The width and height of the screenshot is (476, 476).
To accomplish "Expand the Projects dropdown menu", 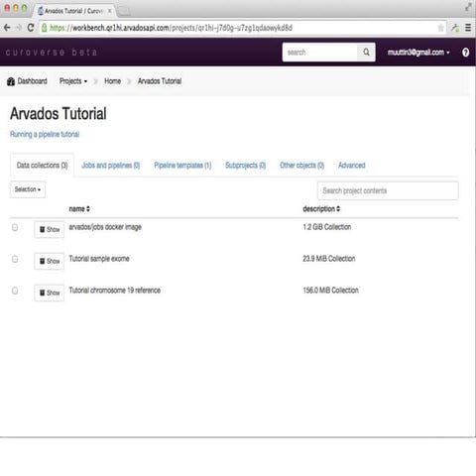I will coord(73,81).
